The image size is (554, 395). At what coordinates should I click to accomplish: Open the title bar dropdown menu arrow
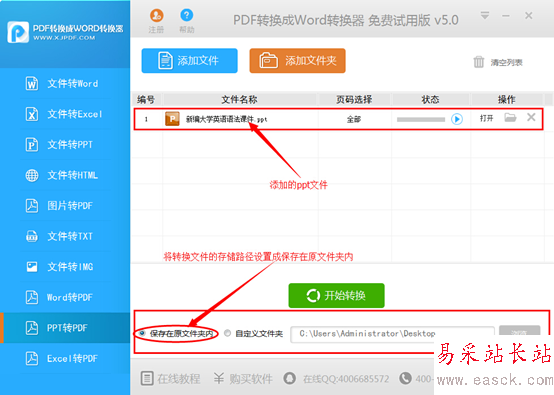pyautogui.click(x=485, y=16)
